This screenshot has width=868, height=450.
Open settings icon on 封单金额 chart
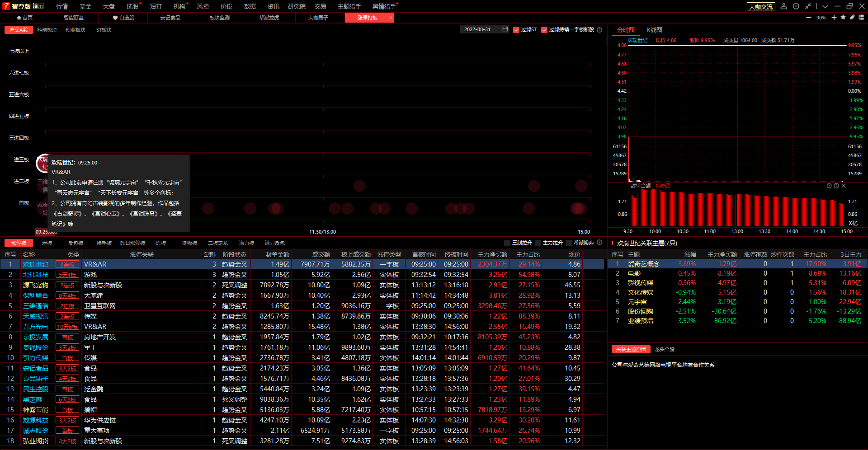(829, 186)
